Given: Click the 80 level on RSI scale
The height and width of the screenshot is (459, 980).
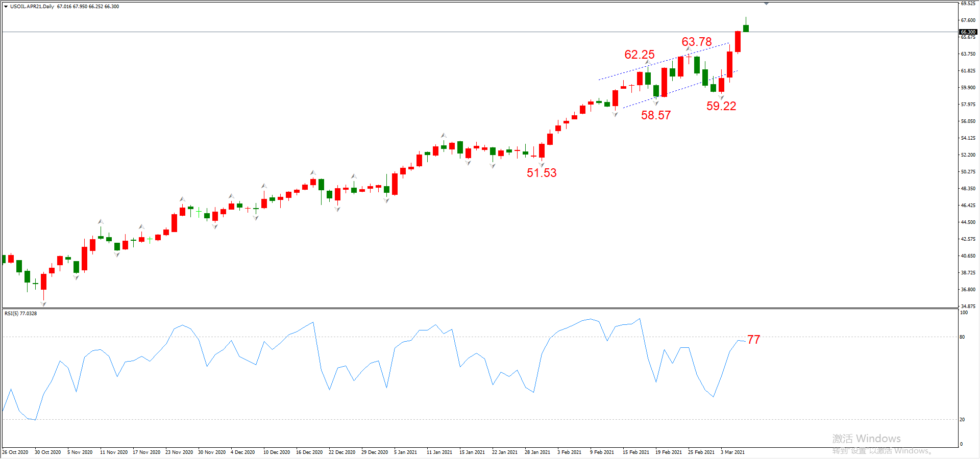Looking at the screenshot, I should (963, 337).
